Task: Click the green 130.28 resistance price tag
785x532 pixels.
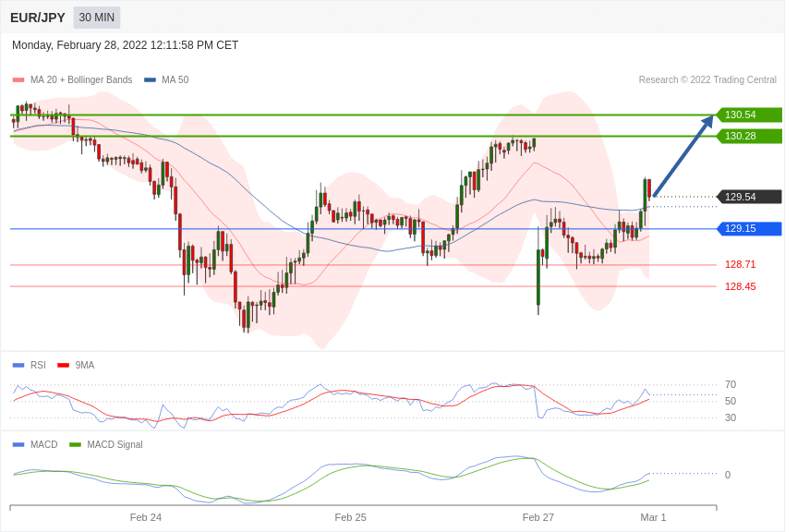Action: [x=749, y=136]
